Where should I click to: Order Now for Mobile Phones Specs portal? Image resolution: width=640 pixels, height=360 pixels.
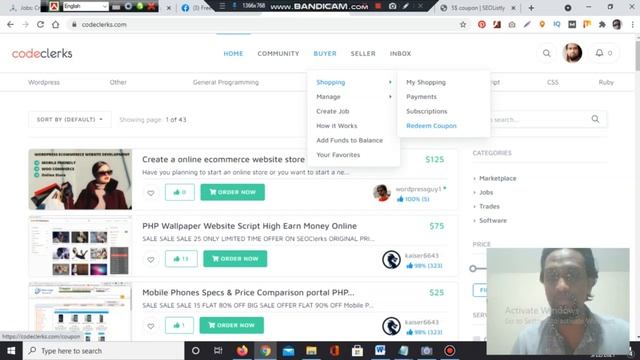click(231, 325)
